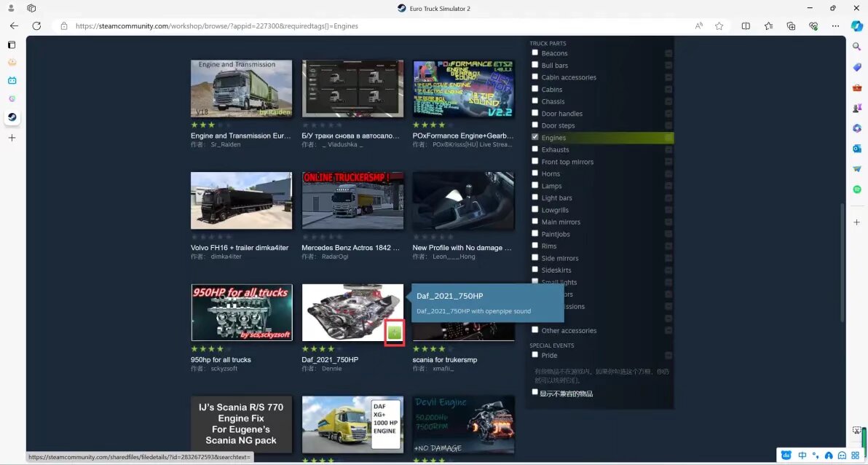Uncheck the Engines filter

[534, 137]
